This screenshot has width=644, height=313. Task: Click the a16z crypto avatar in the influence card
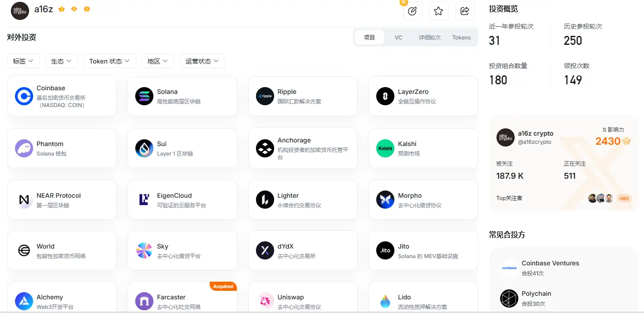pyautogui.click(x=505, y=138)
